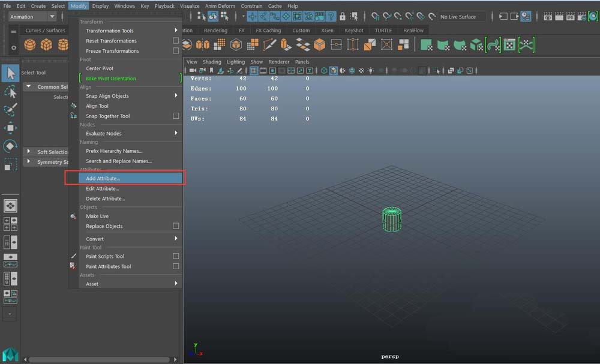The height and width of the screenshot is (364, 600).
Task: Pick the Move tool in toolbox
Action: 10,128
